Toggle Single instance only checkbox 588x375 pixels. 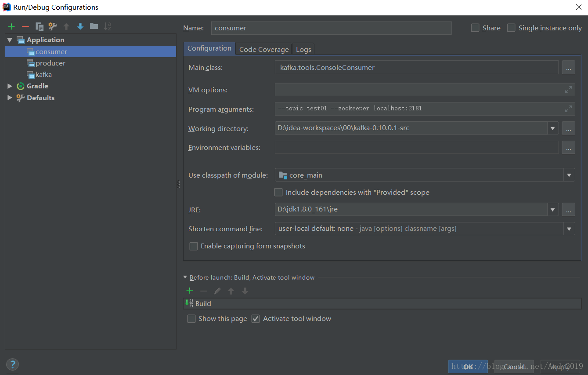tap(511, 28)
